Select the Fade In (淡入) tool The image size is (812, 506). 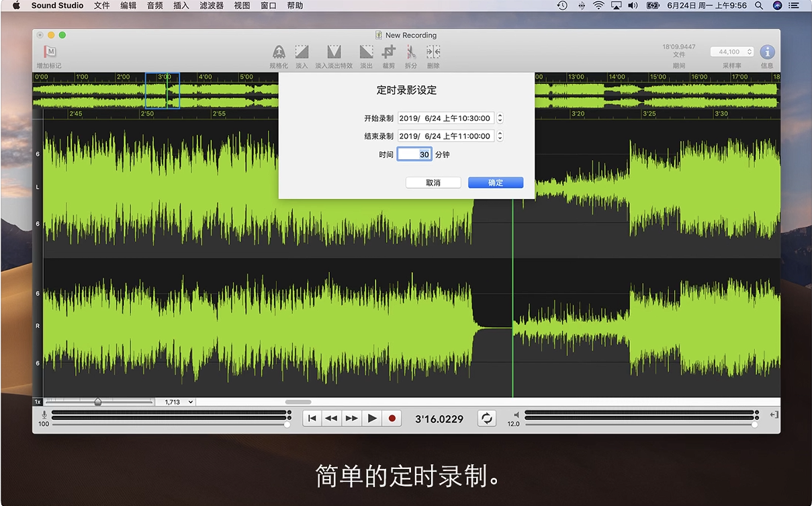pyautogui.click(x=302, y=52)
